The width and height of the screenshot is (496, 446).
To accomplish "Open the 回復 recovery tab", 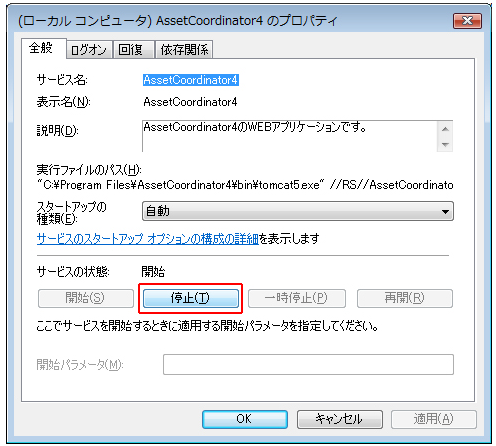I will [x=133, y=50].
